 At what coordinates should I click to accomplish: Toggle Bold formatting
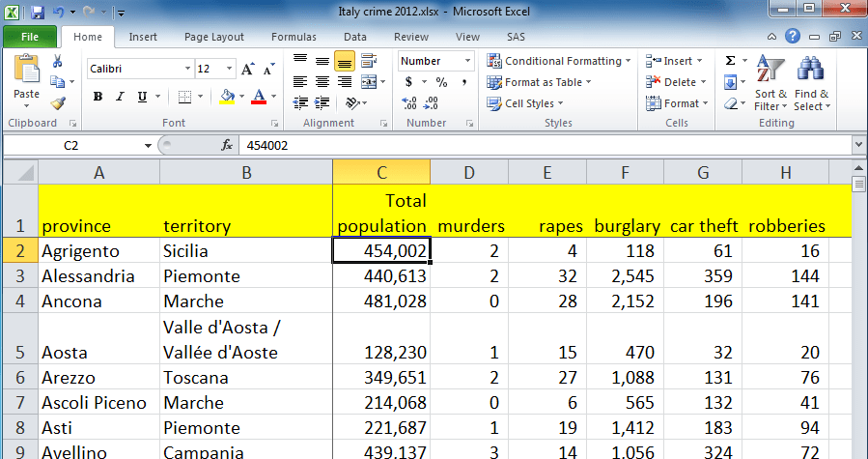98,97
